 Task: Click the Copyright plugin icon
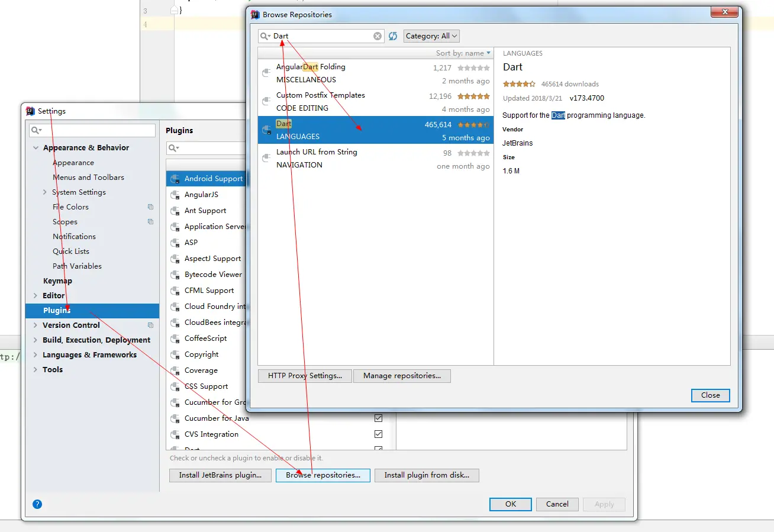(x=175, y=354)
